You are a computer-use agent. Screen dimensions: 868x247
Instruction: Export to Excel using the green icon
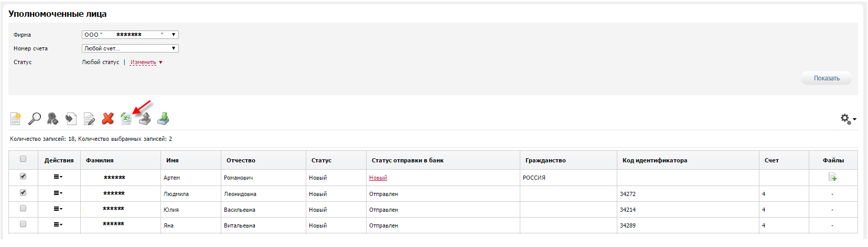126,119
